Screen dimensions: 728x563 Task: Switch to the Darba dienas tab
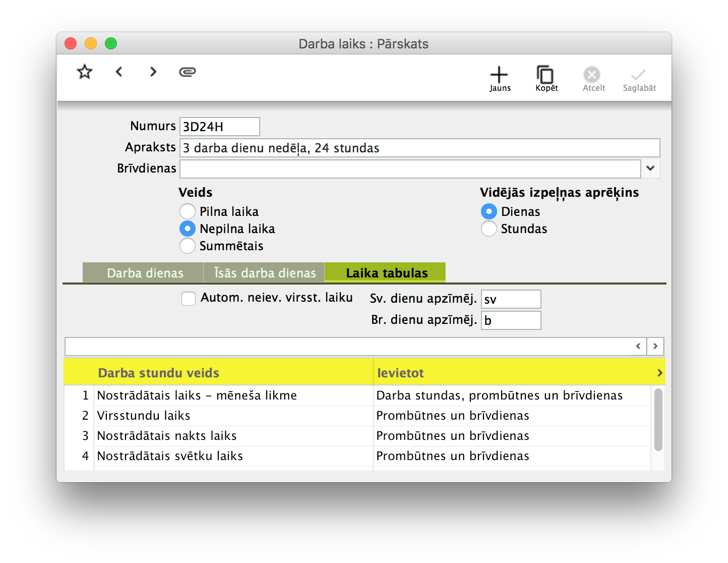(x=145, y=273)
